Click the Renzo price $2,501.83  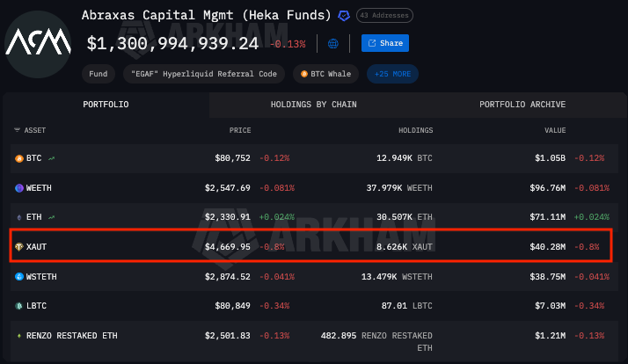pyautogui.click(x=228, y=336)
